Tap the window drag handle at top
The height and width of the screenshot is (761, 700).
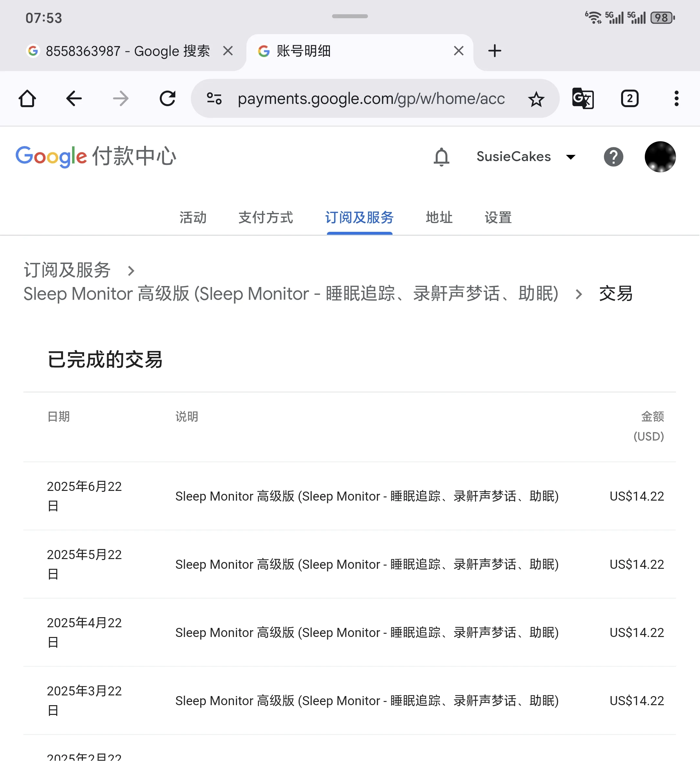[350, 16]
